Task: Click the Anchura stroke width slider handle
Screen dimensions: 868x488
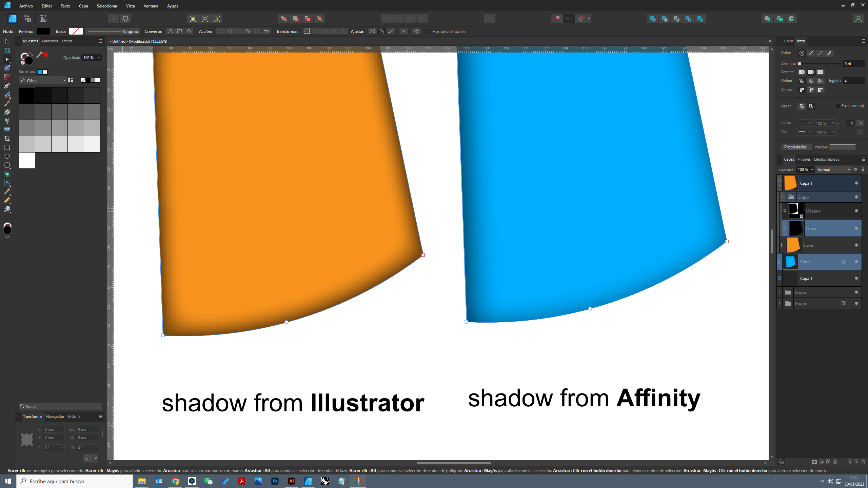Action: pos(800,64)
